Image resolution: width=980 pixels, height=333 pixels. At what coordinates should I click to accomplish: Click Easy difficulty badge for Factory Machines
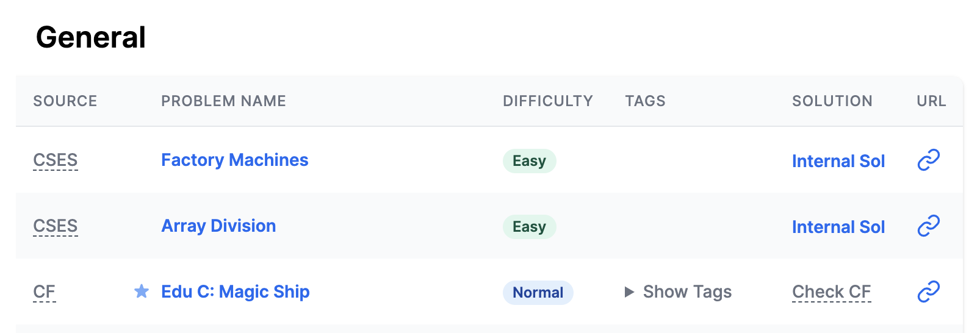529,161
